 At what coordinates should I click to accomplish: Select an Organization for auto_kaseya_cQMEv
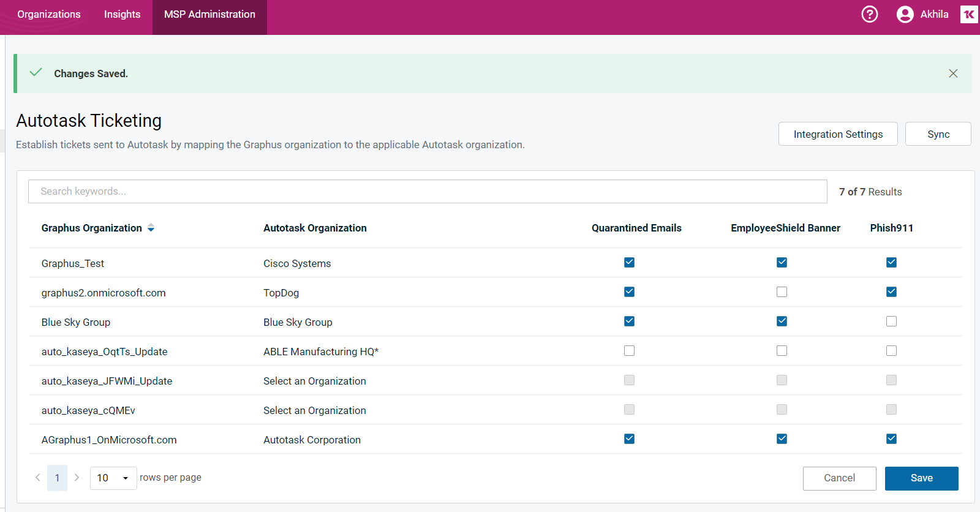point(315,410)
